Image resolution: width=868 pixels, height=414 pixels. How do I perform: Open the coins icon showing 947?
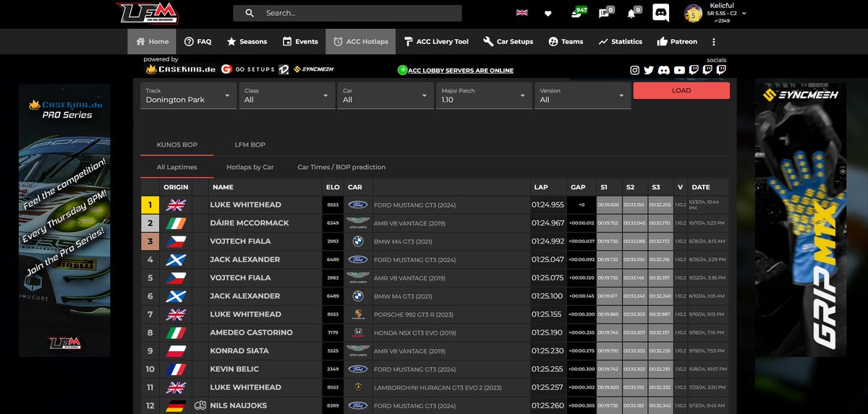(576, 12)
